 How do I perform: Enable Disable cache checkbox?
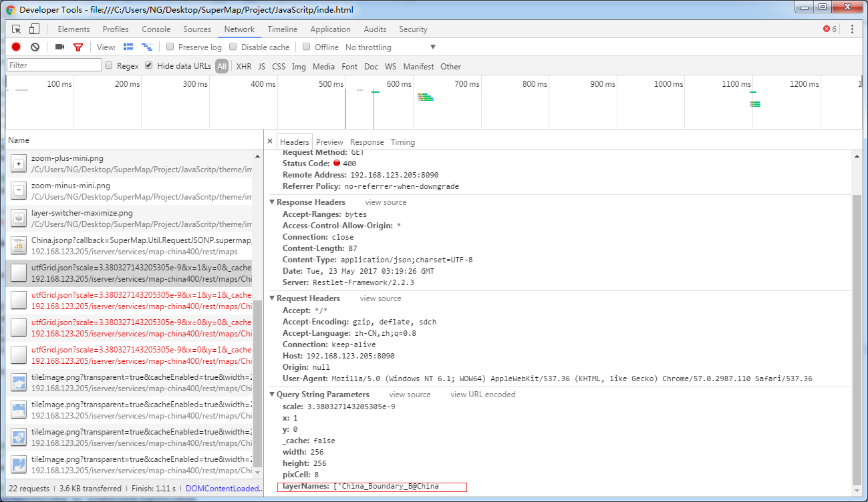pos(233,47)
